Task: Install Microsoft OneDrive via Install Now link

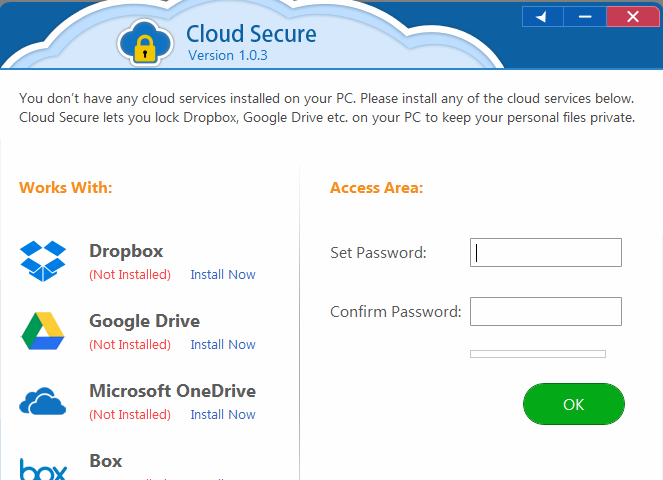Action: (x=223, y=414)
